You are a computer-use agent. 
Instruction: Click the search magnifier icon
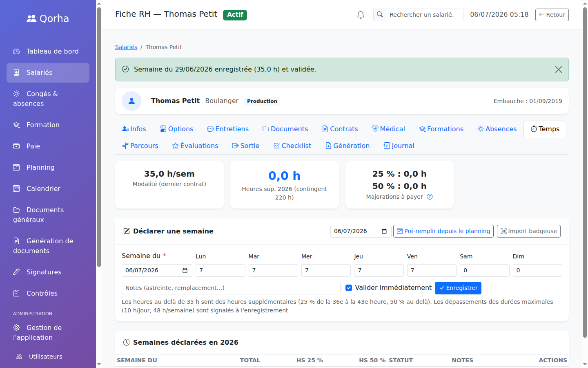click(380, 15)
